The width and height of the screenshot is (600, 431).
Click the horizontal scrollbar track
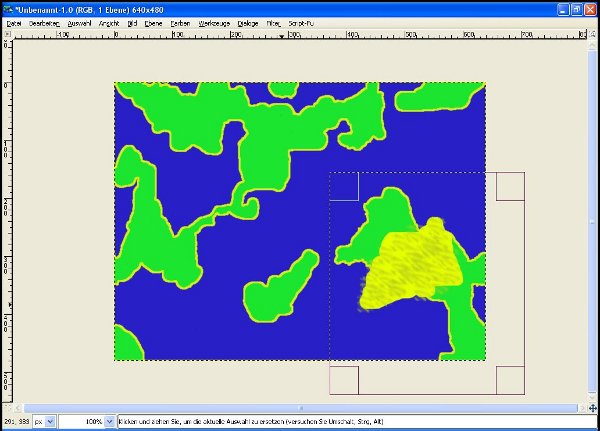coord(300,408)
